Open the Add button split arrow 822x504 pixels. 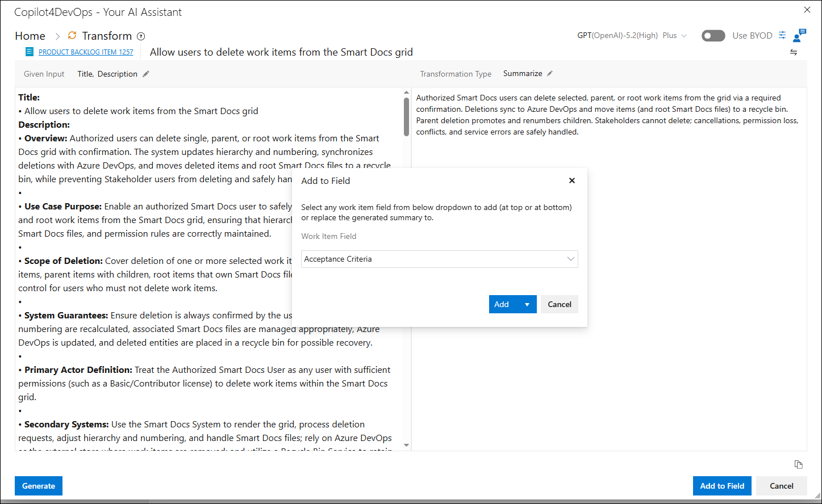(x=527, y=304)
